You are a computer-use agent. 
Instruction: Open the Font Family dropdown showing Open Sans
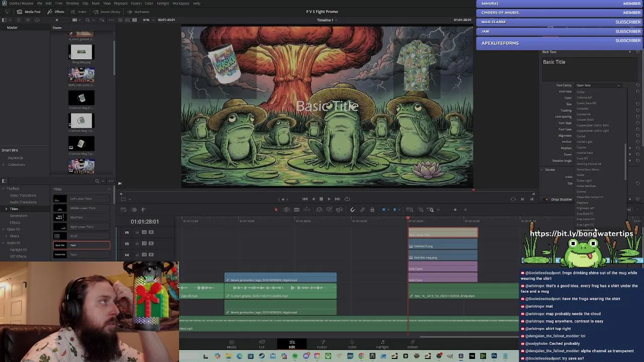click(x=598, y=85)
